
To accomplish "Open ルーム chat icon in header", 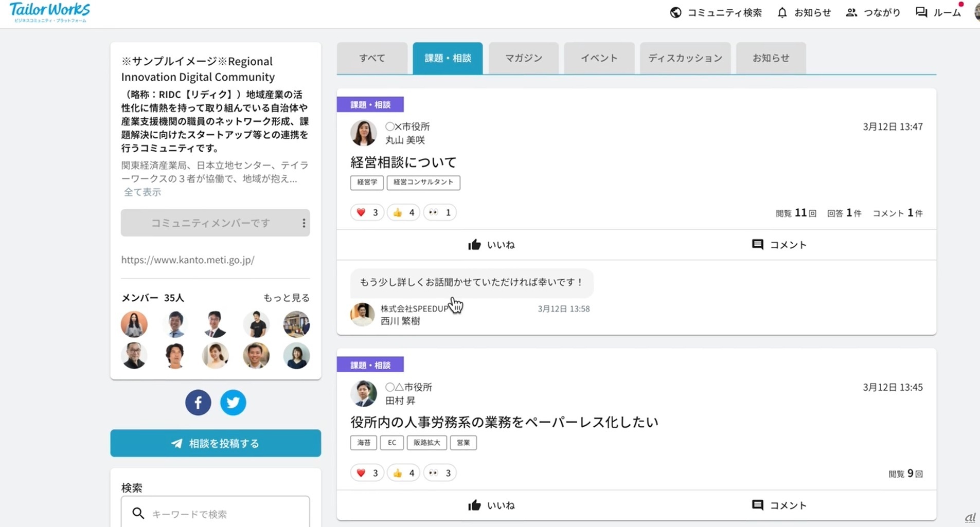I will coord(921,13).
